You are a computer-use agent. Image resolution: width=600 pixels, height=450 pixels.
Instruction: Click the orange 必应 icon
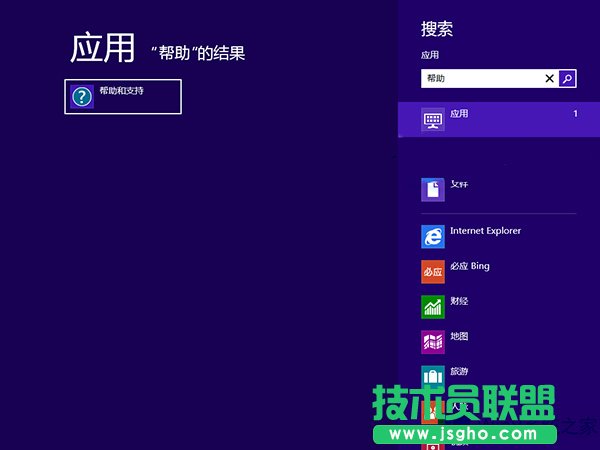click(433, 272)
